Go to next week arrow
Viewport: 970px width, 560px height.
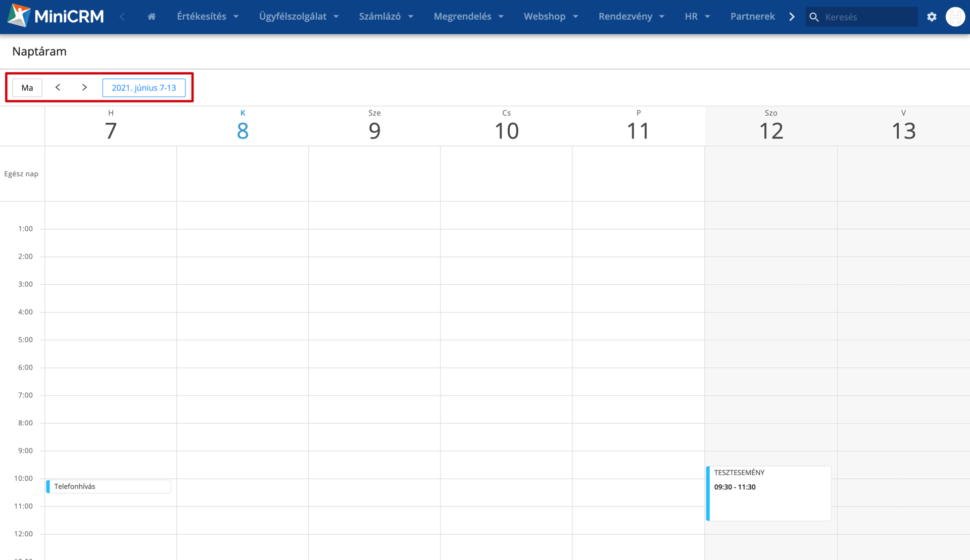[x=84, y=87]
